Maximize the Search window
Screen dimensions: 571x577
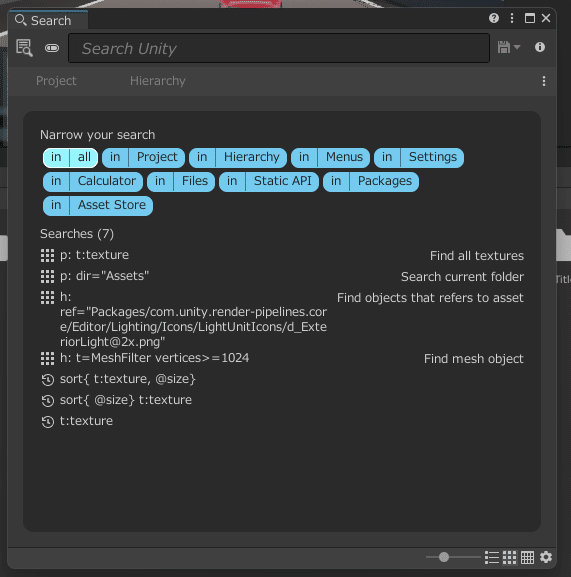pyautogui.click(x=530, y=18)
